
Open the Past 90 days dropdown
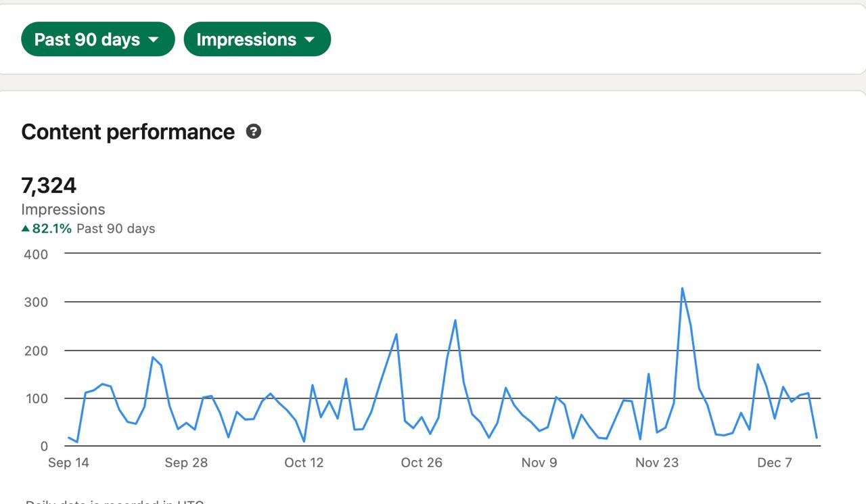(97, 39)
